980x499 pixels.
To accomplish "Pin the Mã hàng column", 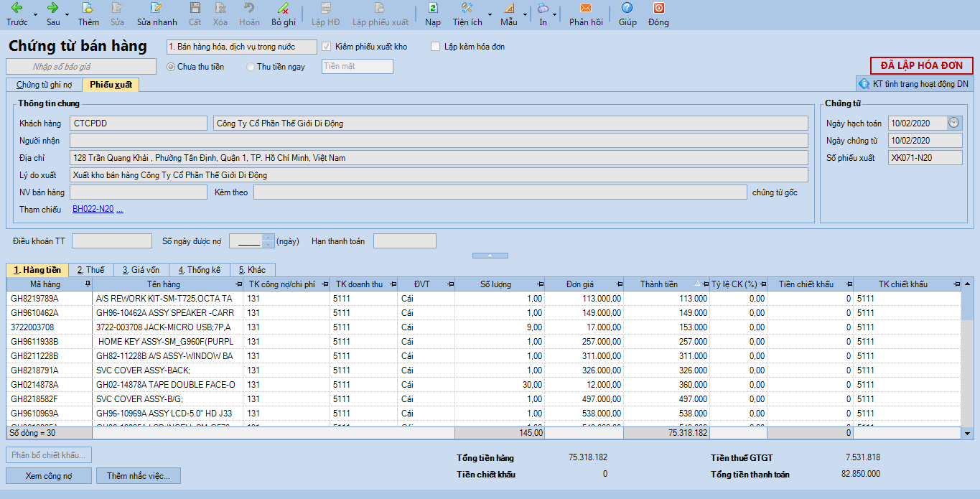I will [88, 284].
